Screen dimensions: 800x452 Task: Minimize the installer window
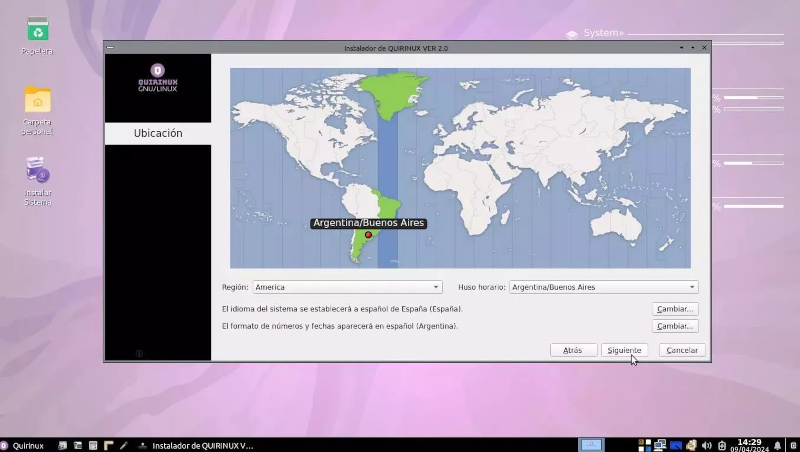click(x=681, y=47)
